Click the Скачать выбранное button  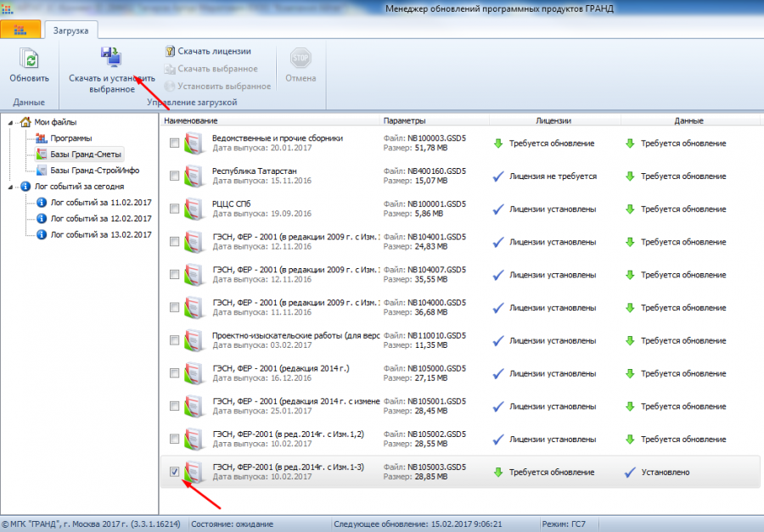click(211, 69)
